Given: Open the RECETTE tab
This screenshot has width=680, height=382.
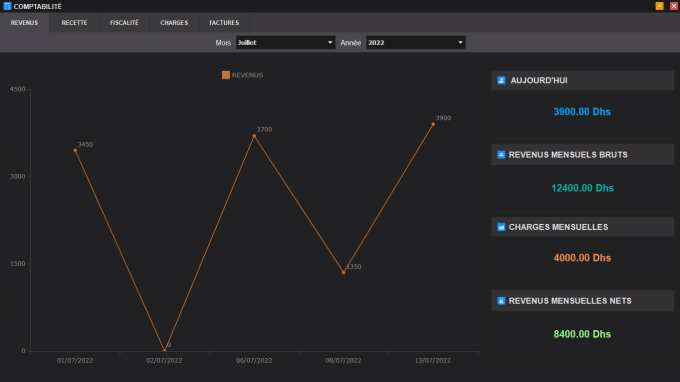Looking at the screenshot, I should click(x=74, y=23).
